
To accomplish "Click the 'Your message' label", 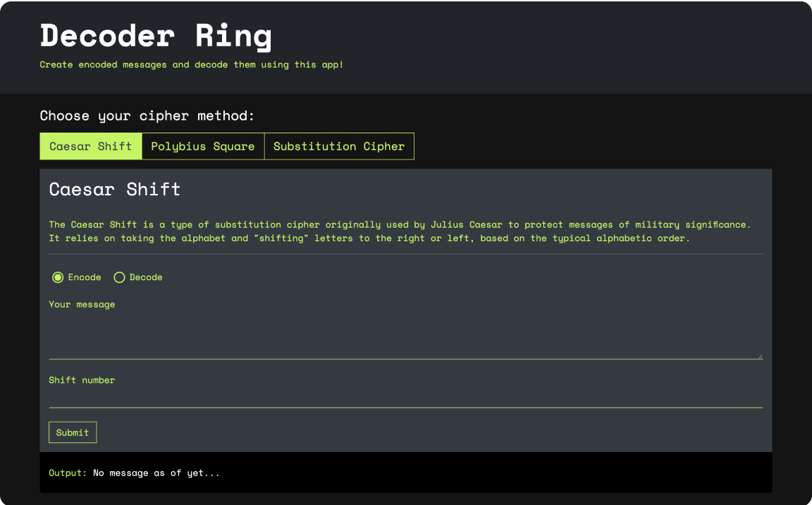I will (82, 305).
